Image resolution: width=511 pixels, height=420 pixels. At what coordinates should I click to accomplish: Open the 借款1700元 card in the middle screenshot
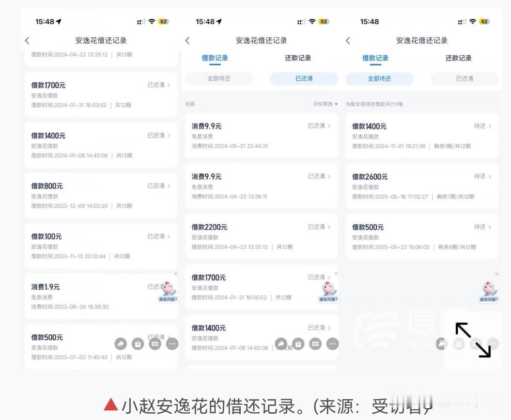click(x=262, y=287)
